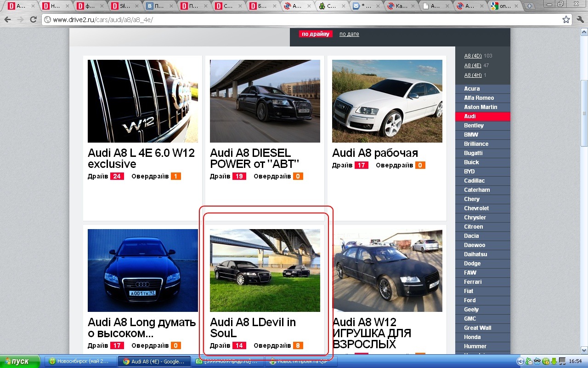The width and height of the screenshot is (588, 368).
Task: Open the blue-lit Audi A001TK photo
Action: [x=143, y=270]
